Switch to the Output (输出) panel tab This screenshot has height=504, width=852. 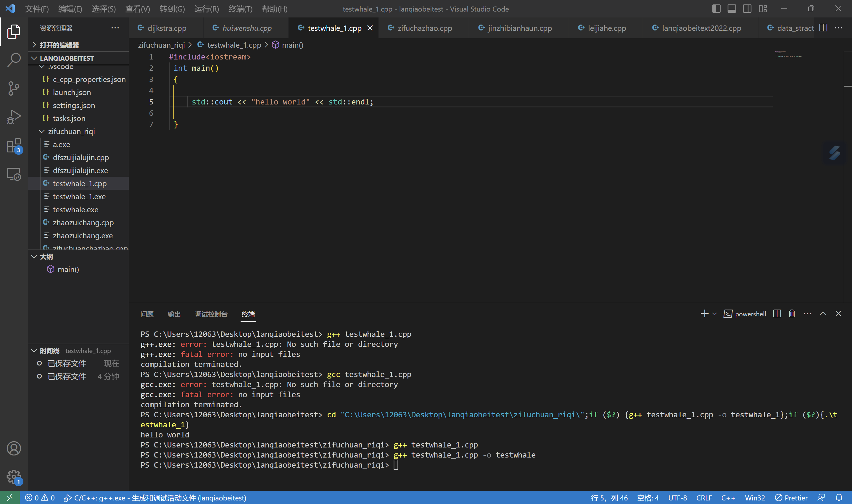[174, 314]
